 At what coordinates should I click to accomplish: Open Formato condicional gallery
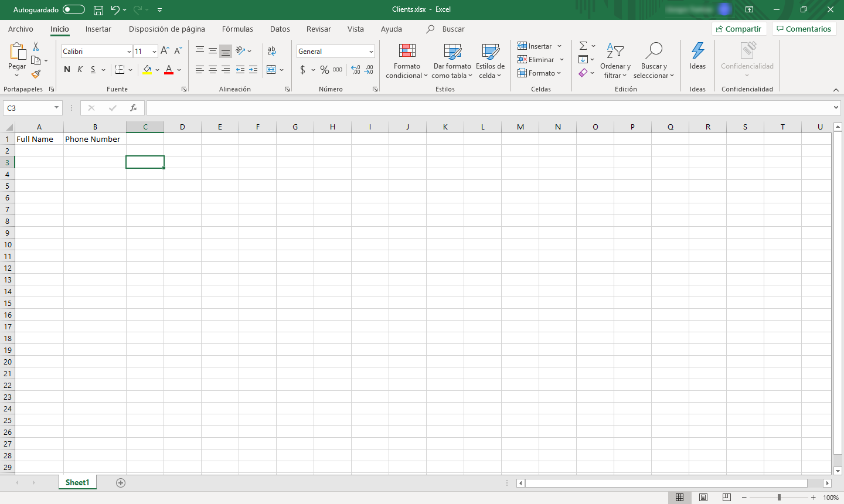[406, 61]
